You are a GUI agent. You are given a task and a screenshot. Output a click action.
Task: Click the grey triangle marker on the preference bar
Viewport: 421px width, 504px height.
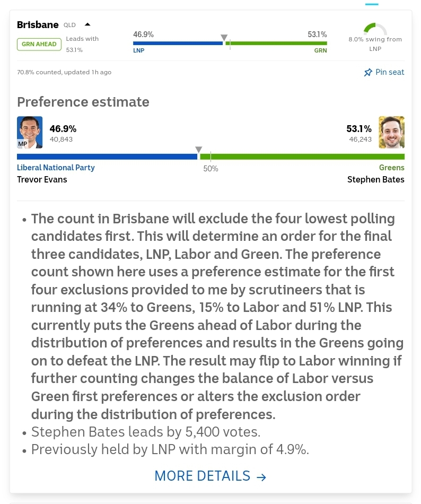click(x=198, y=150)
